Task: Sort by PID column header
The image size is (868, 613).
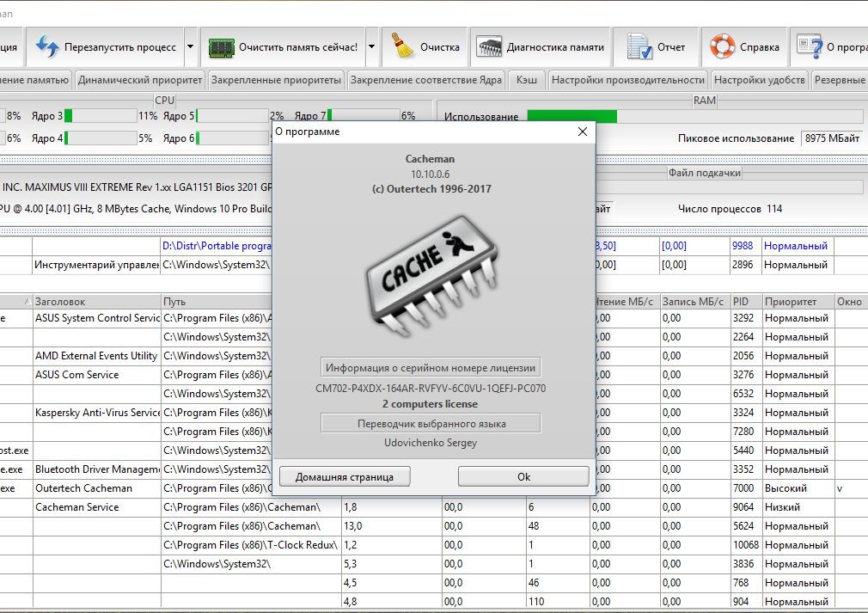Action: coord(746,302)
